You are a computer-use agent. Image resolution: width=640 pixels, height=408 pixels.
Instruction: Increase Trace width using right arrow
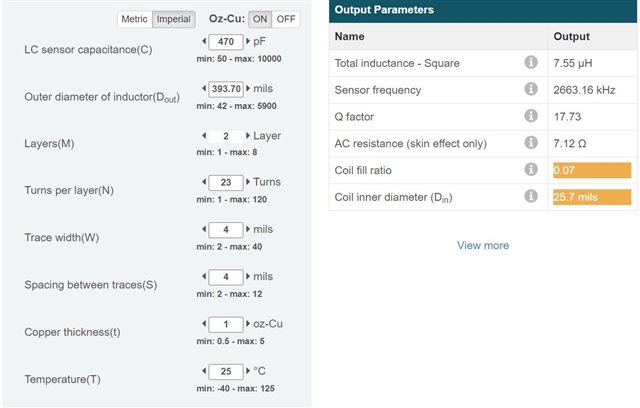click(x=248, y=229)
